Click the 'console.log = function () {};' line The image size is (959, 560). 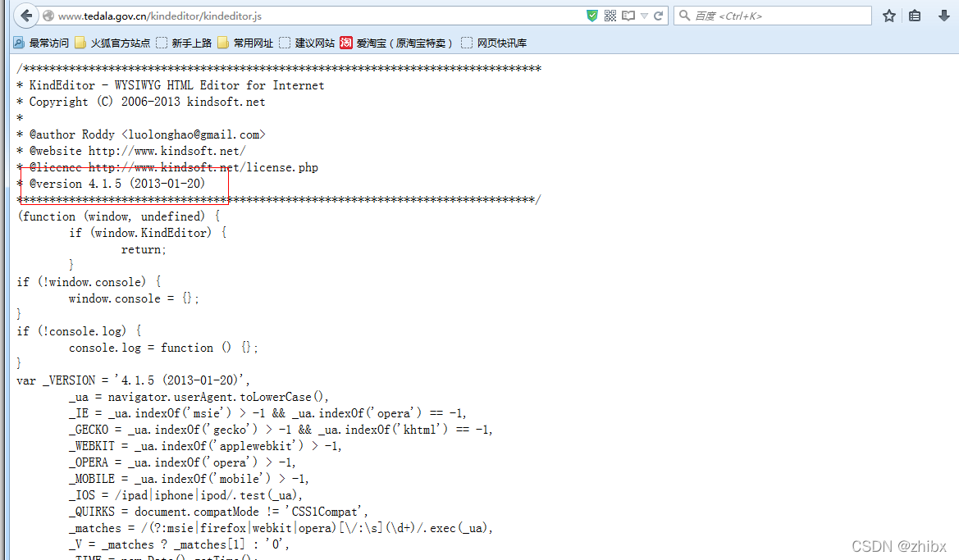(x=163, y=348)
